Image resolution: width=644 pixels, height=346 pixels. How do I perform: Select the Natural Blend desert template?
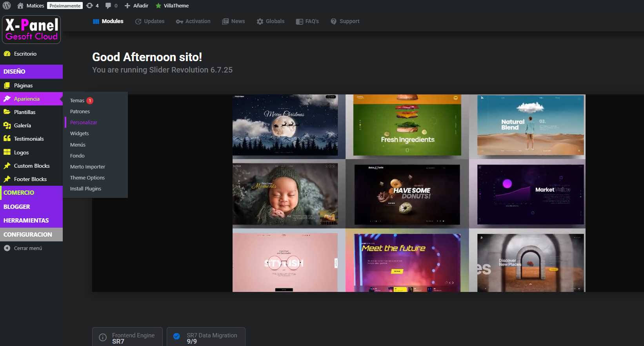(x=530, y=125)
